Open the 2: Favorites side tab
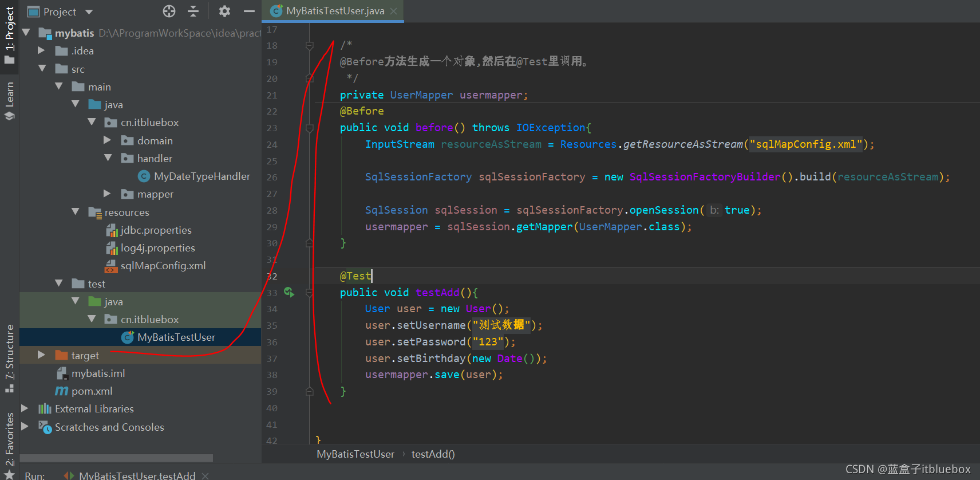Image resolution: width=980 pixels, height=480 pixels. click(x=9, y=446)
